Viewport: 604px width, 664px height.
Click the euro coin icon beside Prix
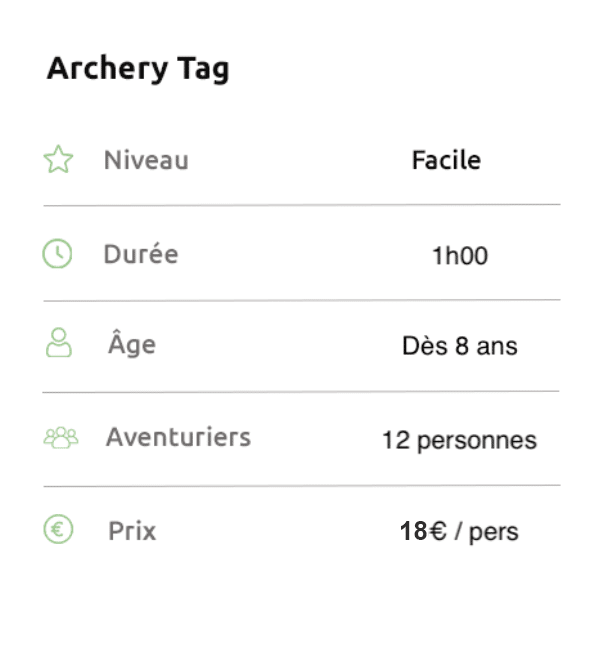58,529
